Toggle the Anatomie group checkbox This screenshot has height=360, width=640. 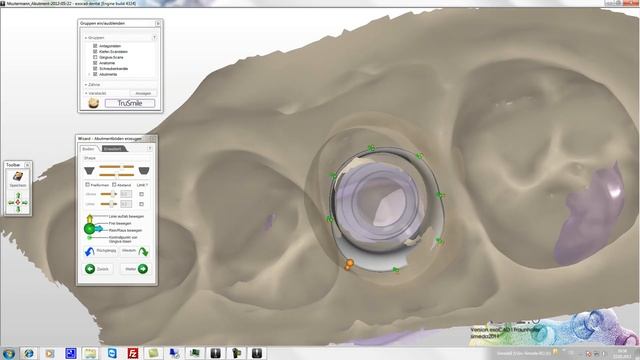95,63
